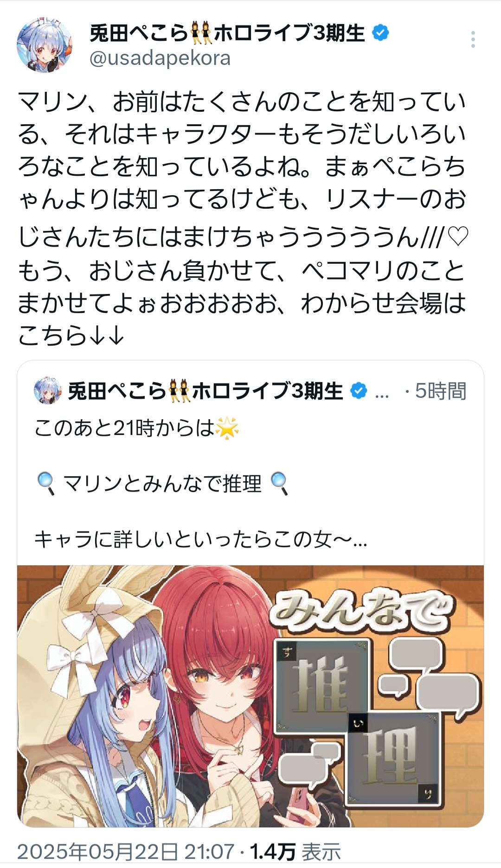Open the @usadapekora handle link

pyautogui.click(x=160, y=58)
